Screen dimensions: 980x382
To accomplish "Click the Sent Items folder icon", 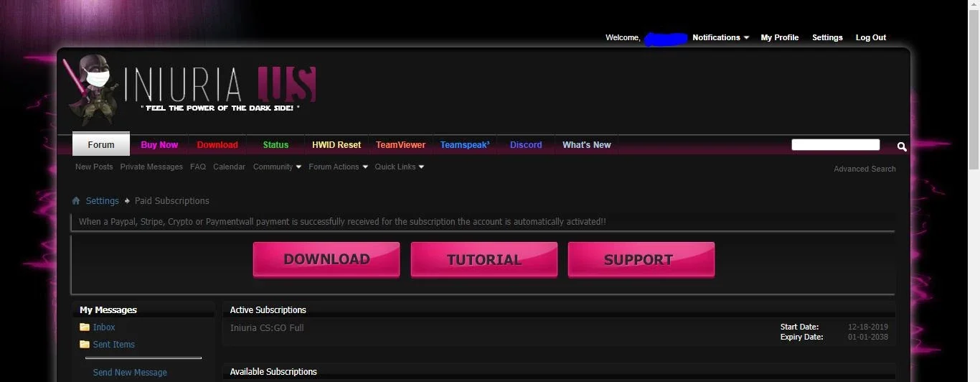I will (x=85, y=345).
